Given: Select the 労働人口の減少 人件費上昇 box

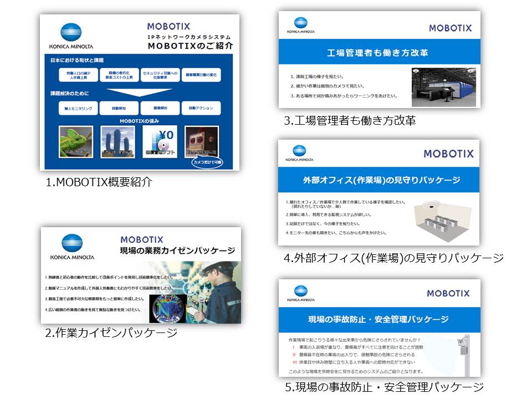Looking at the screenshot, I should click(78, 75).
